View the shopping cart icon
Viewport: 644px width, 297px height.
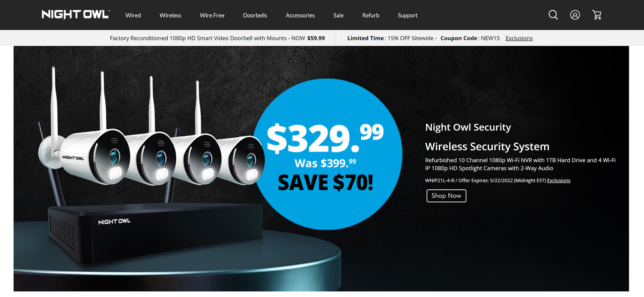(597, 15)
